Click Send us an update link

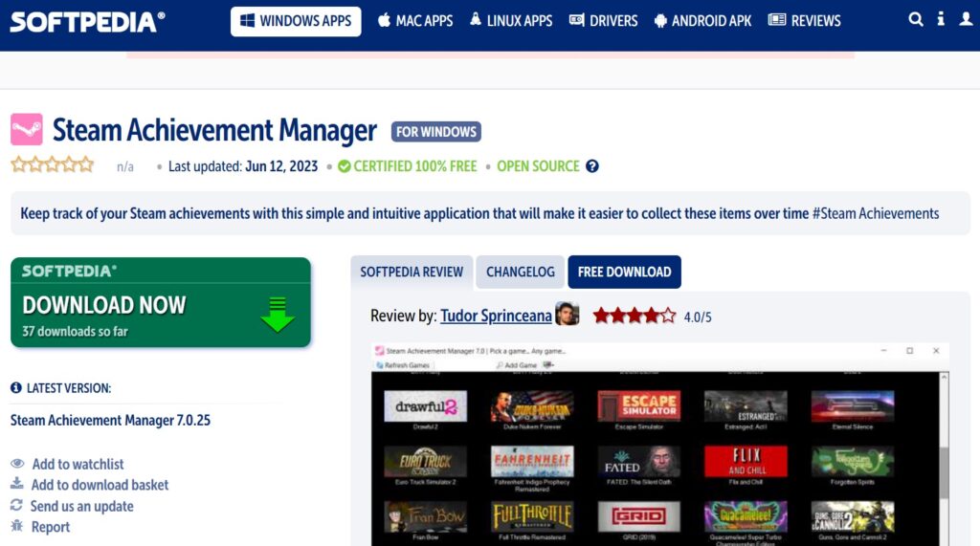(x=82, y=506)
